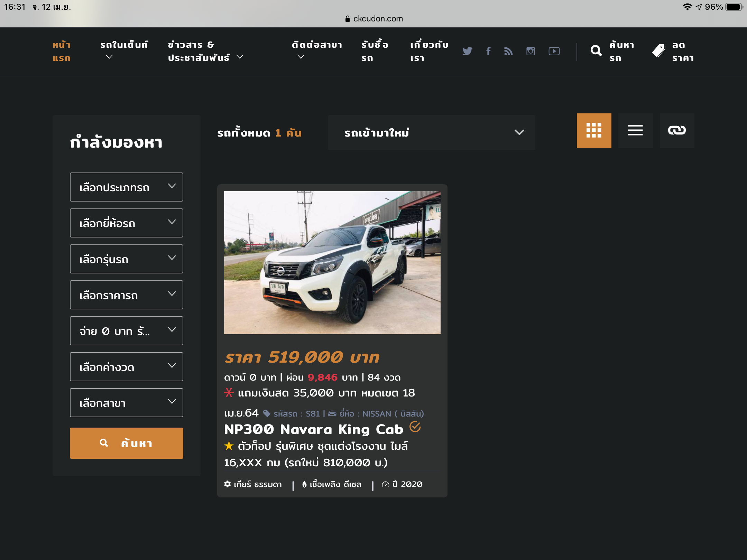Open the Facebook social icon
The width and height of the screenshot is (747, 560).
click(488, 51)
